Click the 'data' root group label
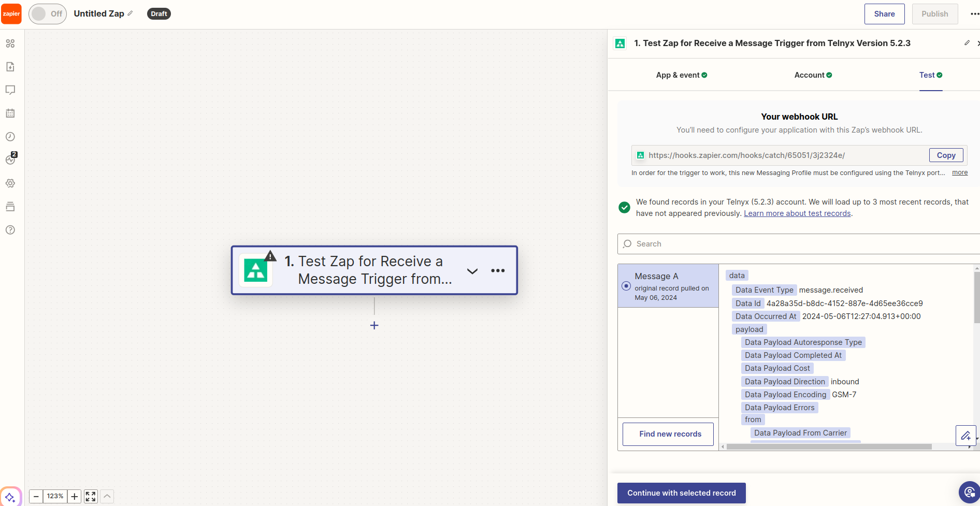The image size is (980, 506). click(737, 276)
